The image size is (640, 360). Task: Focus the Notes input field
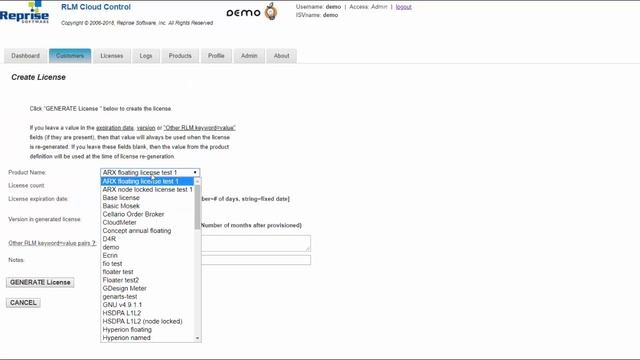pos(256,260)
